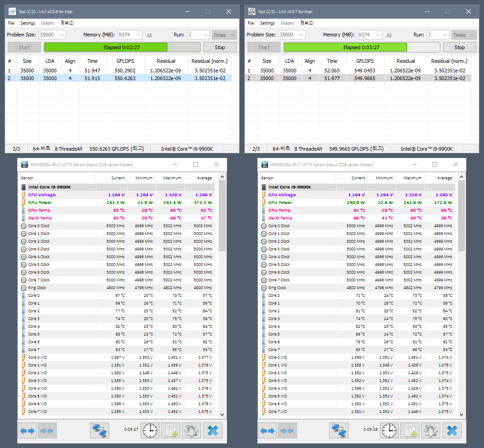Open the settings gear in left HWiNFO window
484x448 pixels.
click(192, 430)
